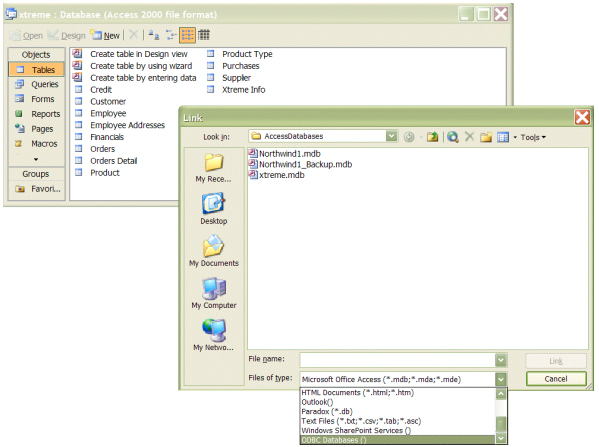
Task: Select small icons view in database toolbar
Action: [171, 35]
